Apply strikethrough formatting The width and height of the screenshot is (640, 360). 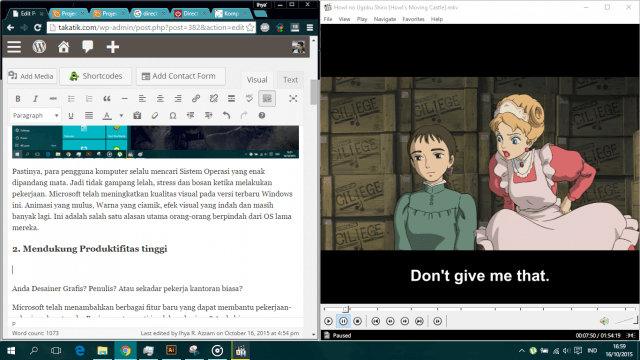(53, 99)
